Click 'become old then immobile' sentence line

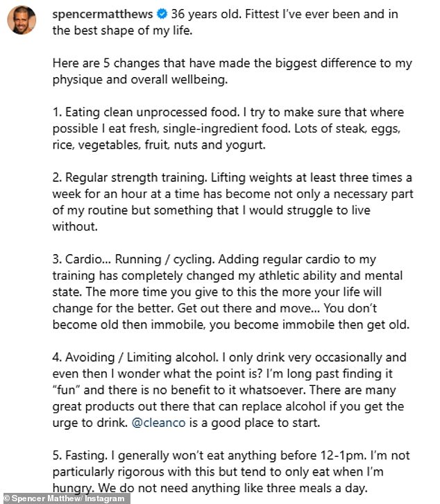231,324
